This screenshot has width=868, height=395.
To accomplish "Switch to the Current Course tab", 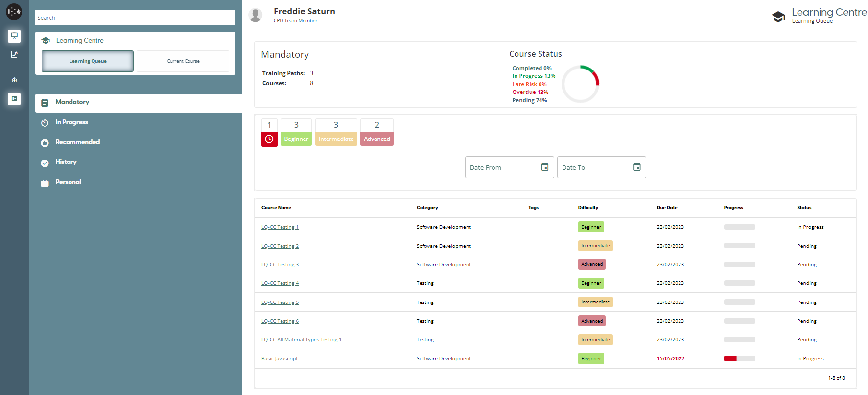I will [x=183, y=61].
